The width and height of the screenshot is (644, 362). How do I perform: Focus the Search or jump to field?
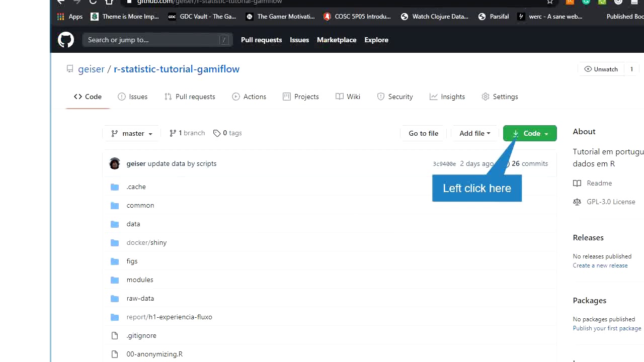157,40
